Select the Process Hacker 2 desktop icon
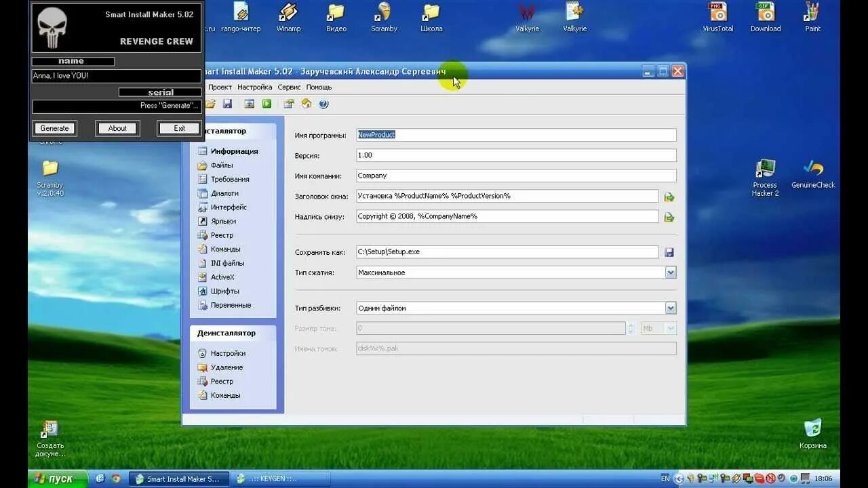The image size is (868, 488). point(765,178)
